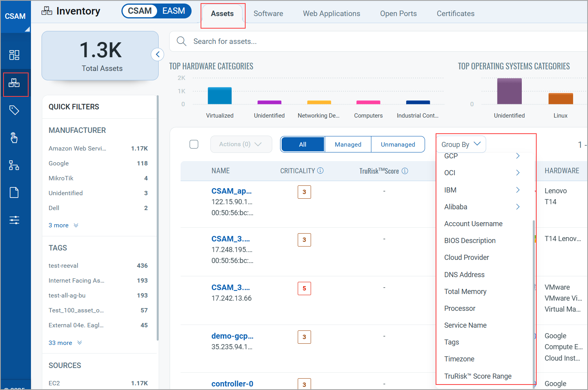The width and height of the screenshot is (588, 390).
Task: Click the Unidentified purple OS bar
Action: [509, 91]
